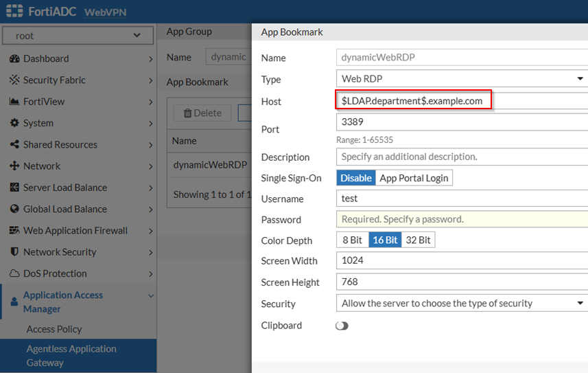The height and width of the screenshot is (373, 588).
Task: Click the Dashboard gauge icon
Action: click(x=14, y=59)
